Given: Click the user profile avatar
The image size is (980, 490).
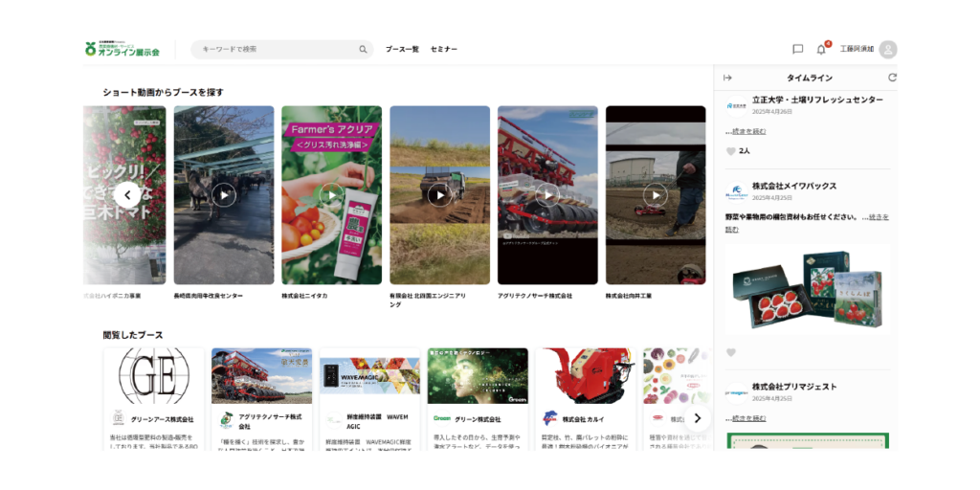Looking at the screenshot, I should pos(888,50).
